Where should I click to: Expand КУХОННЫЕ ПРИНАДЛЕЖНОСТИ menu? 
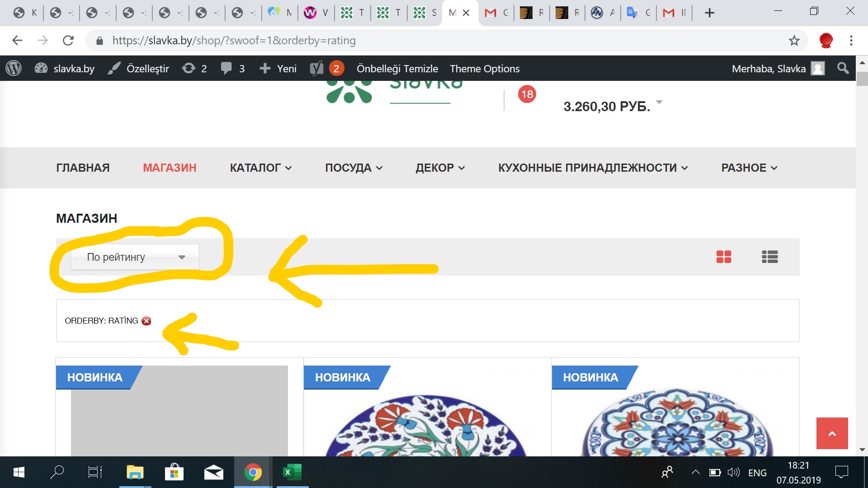[593, 168]
